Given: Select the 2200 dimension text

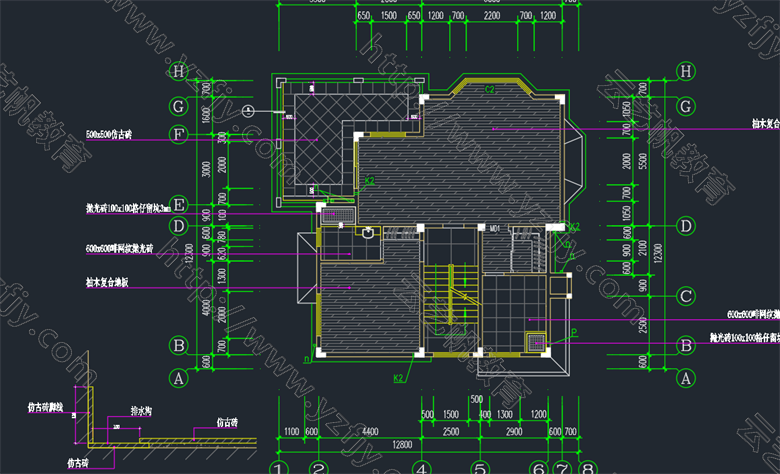Looking at the screenshot, I should tap(492, 16).
